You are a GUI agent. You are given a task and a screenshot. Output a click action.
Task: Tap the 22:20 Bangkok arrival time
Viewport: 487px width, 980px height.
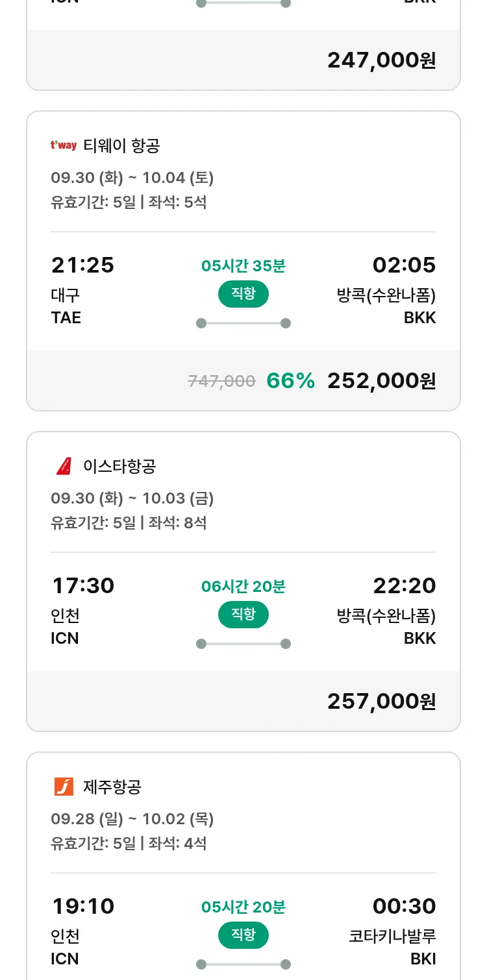point(404,585)
